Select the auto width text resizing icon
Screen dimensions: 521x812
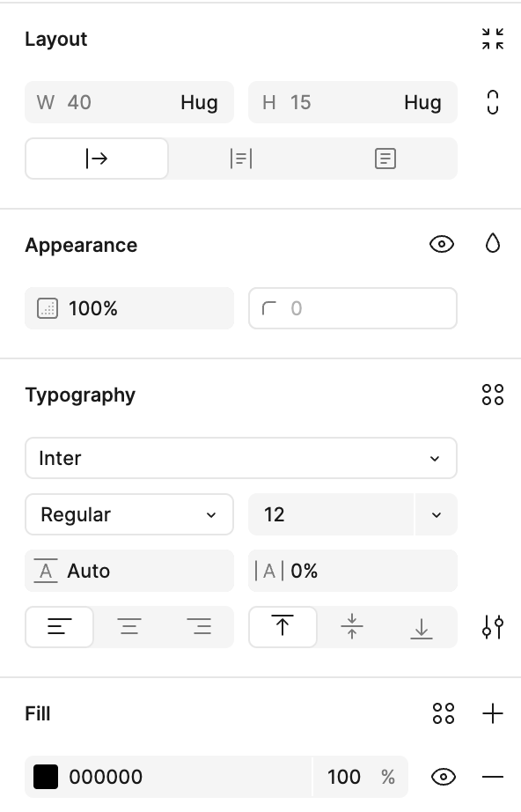click(97, 159)
